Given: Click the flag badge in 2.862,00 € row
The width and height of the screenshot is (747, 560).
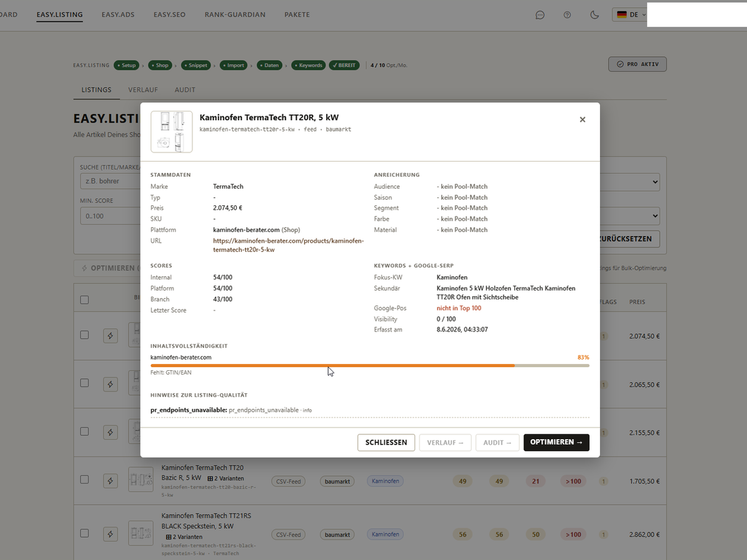Looking at the screenshot, I should 603,534.
